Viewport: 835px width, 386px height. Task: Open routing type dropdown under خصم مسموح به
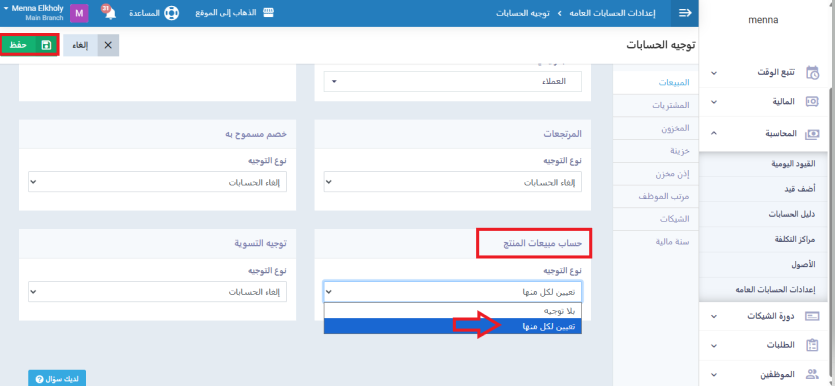[158, 182]
